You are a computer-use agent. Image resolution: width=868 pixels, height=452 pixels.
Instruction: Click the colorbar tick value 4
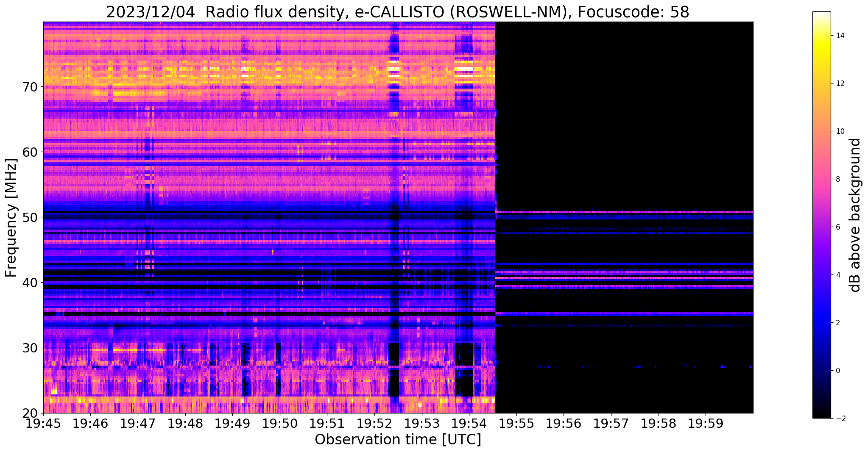click(x=838, y=275)
